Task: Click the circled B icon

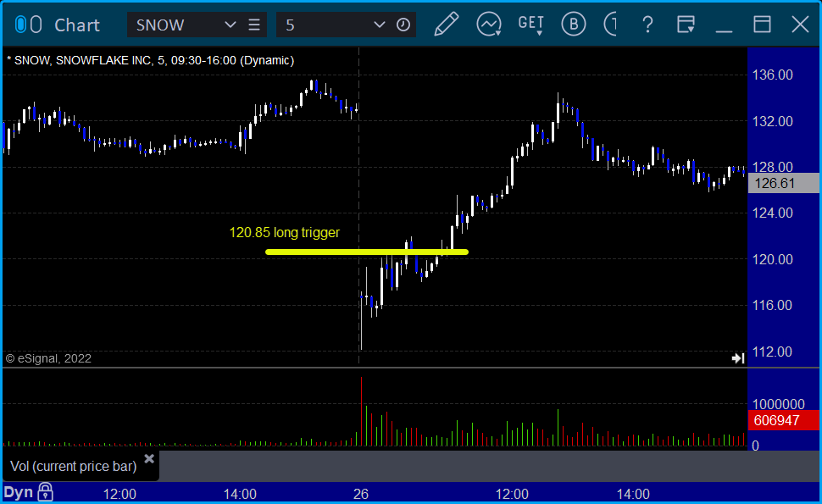Action: (x=573, y=25)
